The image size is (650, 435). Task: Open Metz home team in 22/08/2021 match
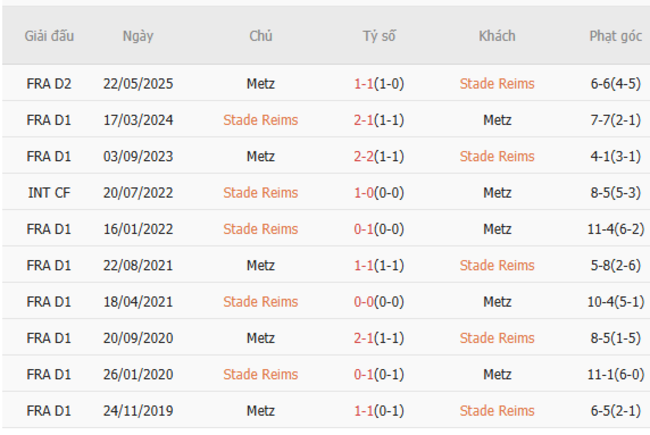260,265
